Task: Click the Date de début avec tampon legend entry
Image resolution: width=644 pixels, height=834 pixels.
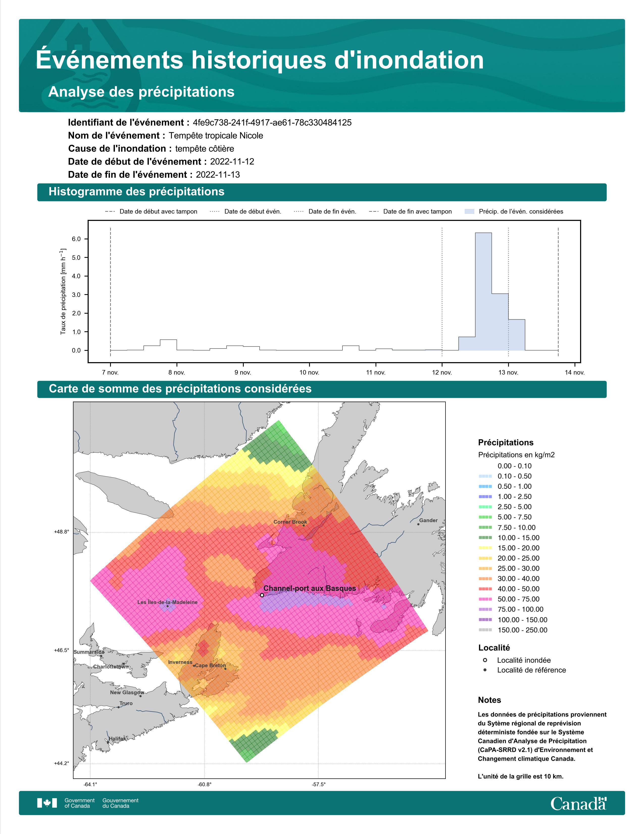Action: pyautogui.click(x=151, y=212)
